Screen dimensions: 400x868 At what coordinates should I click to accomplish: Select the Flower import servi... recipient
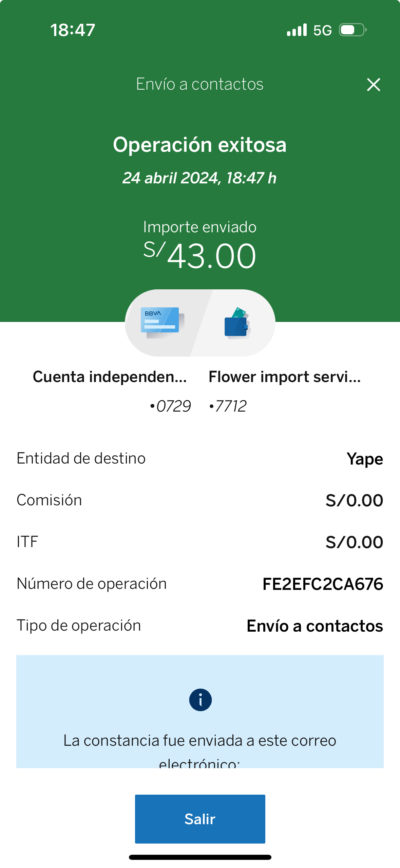click(x=285, y=377)
